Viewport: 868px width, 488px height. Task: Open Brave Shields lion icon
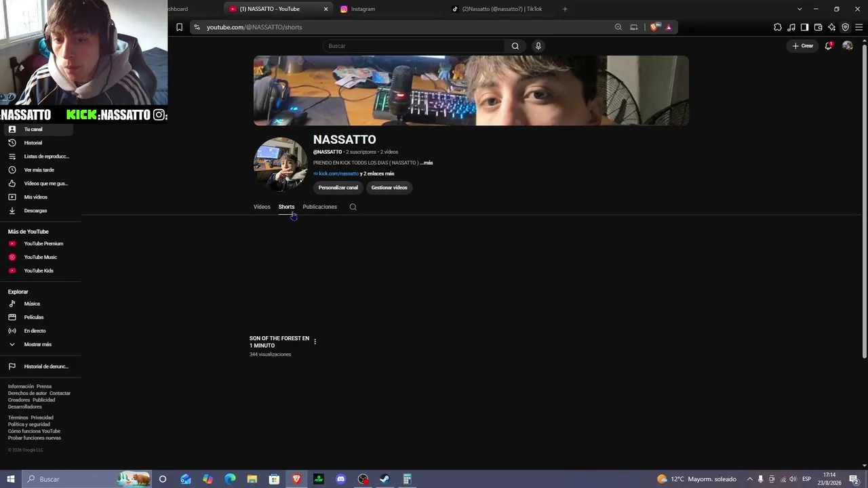point(654,27)
